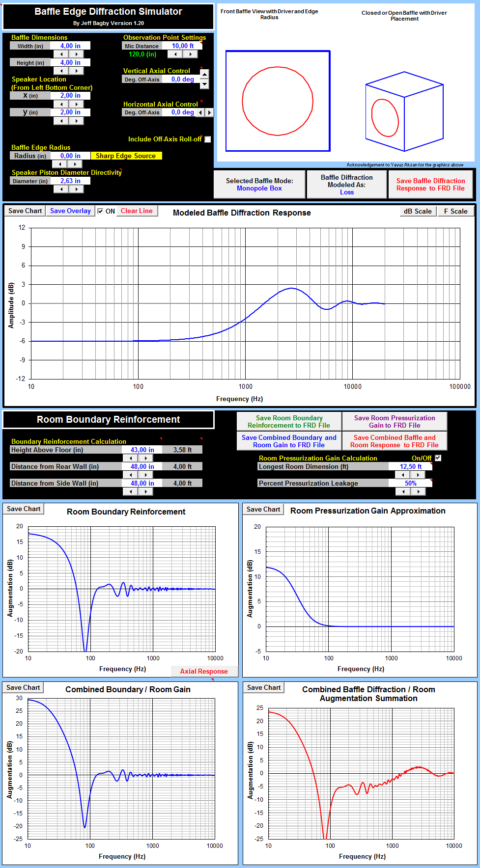Decrease Mic Distance with left arrow
480x868 pixels.
pyautogui.click(x=175, y=54)
